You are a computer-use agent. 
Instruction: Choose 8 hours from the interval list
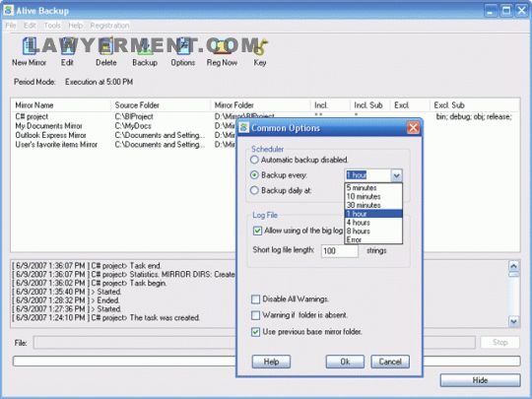coord(373,232)
